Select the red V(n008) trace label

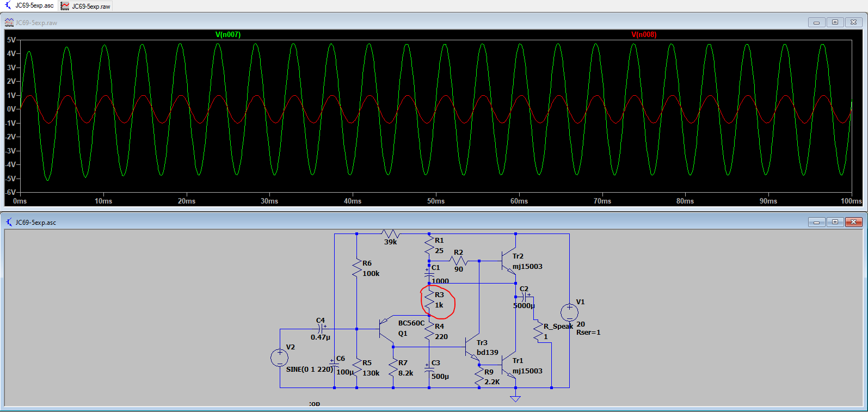point(644,34)
